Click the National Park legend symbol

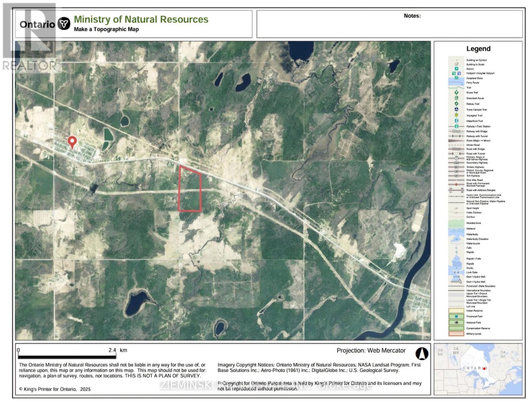[x=456, y=322]
